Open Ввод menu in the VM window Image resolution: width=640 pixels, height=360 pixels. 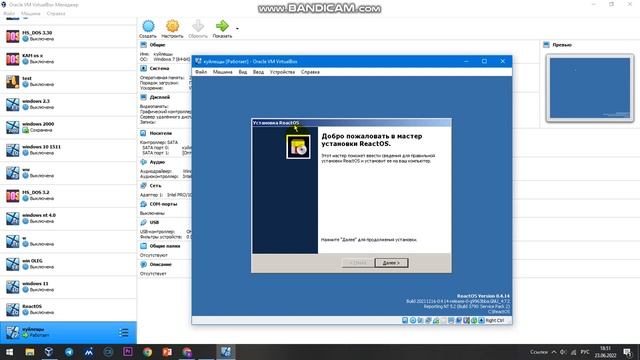[258, 72]
